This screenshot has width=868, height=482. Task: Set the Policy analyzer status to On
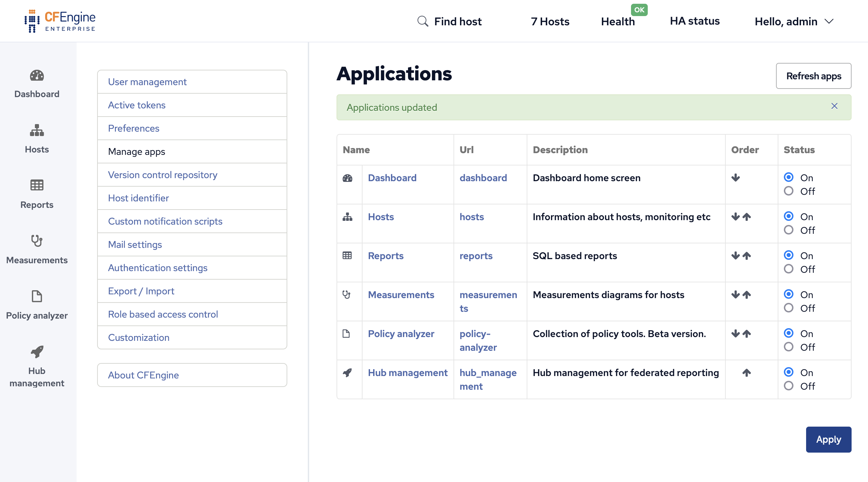click(789, 333)
